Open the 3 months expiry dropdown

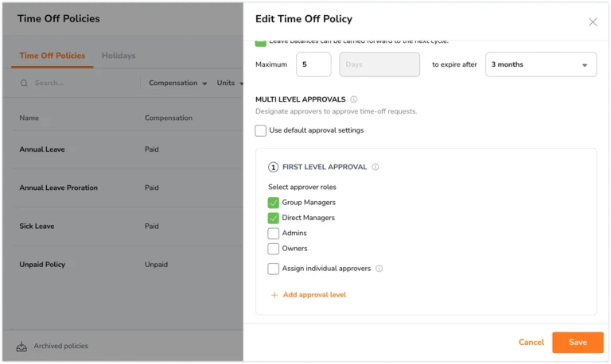coord(541,64)
